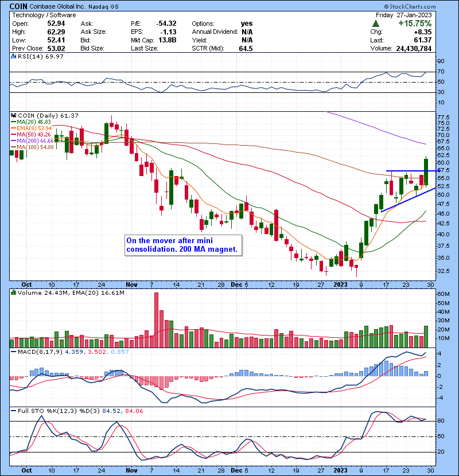Select the Open value 52.94
The image size is (459, 476).
pos(56,24)
